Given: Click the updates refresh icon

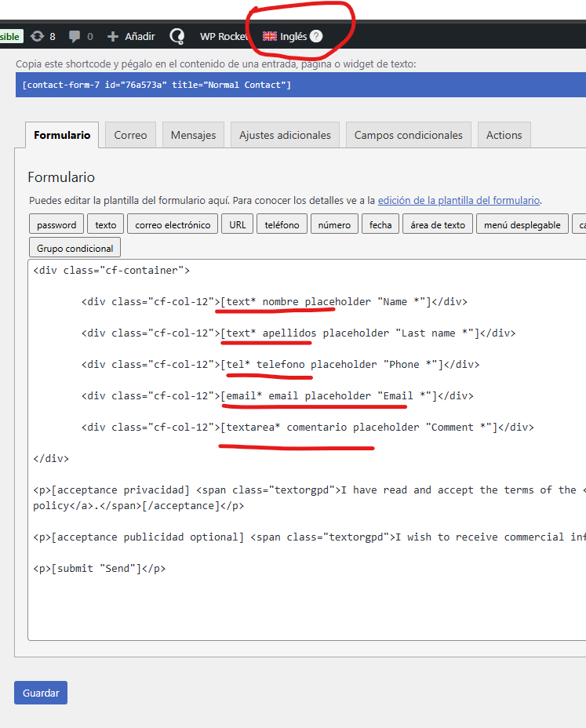Looking at the screenshot, I should click(37, 36).
